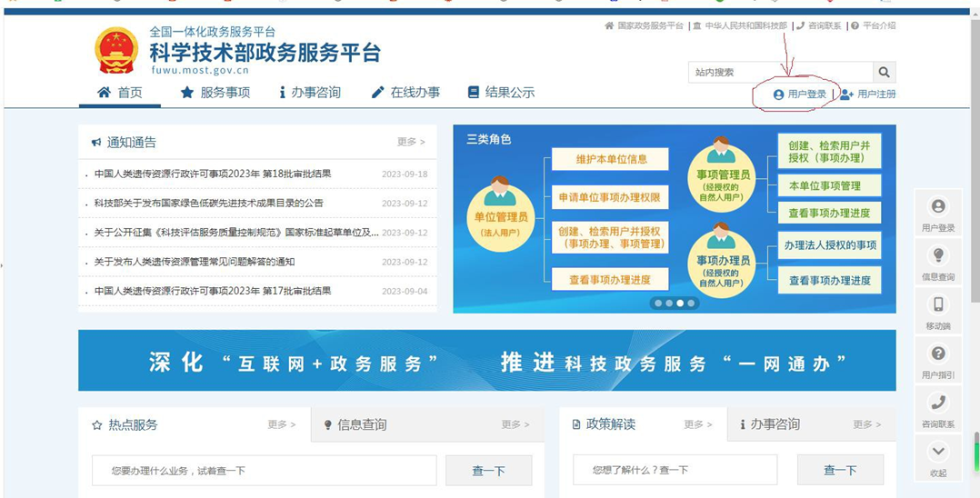The width and height of the screenshot is (980, 498).
Task: Open 服务事项 menu item
Action: pos(215,93)
